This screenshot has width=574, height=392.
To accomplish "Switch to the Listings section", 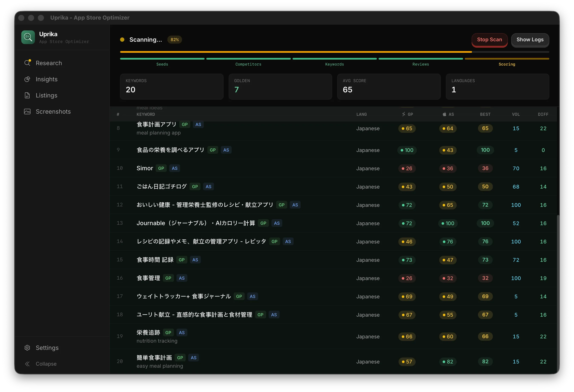I will click(x=46, y=95).
